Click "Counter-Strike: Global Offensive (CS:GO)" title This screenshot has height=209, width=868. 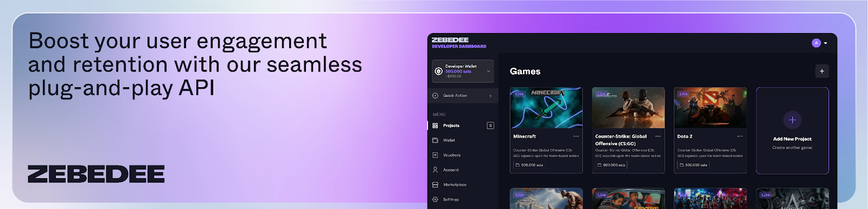pos(621,140)
